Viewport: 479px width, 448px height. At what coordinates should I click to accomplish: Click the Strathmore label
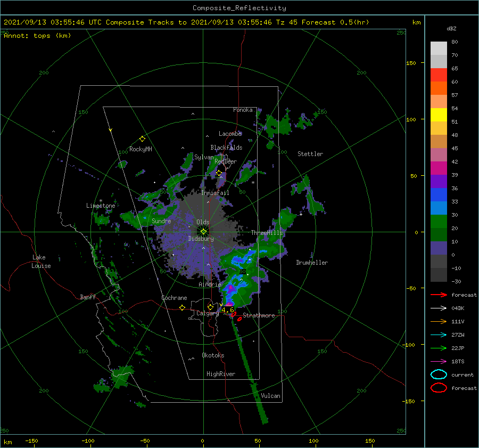pyautogui.click(x=259, y=315)
